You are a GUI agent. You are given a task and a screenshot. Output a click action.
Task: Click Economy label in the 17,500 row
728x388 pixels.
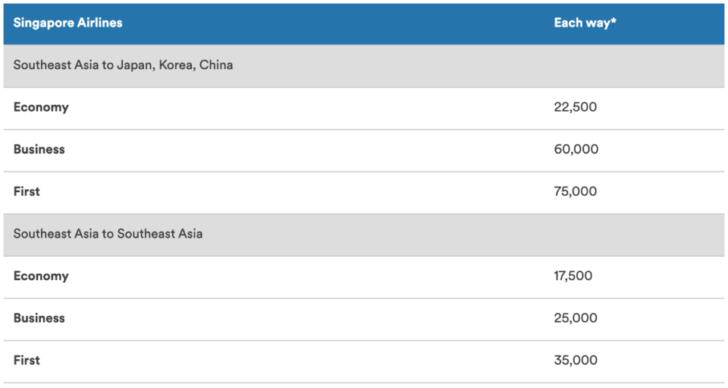coord(41,276)
